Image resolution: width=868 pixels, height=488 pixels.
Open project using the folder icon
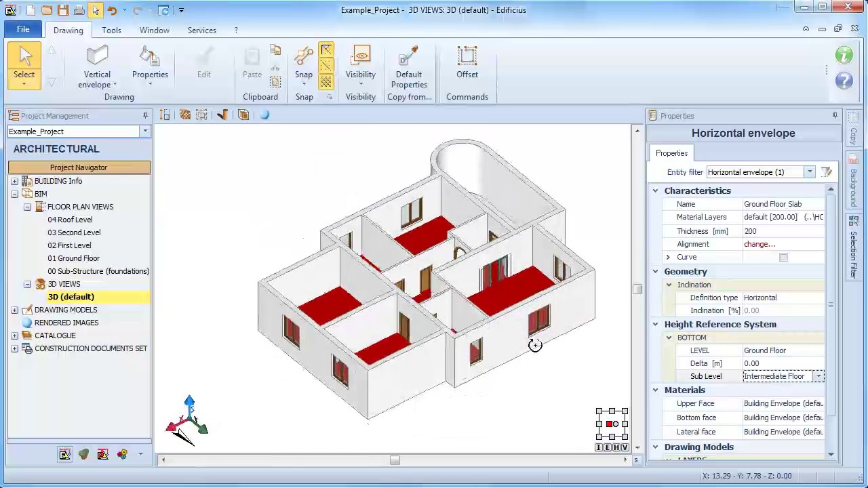tap(47, 10)
